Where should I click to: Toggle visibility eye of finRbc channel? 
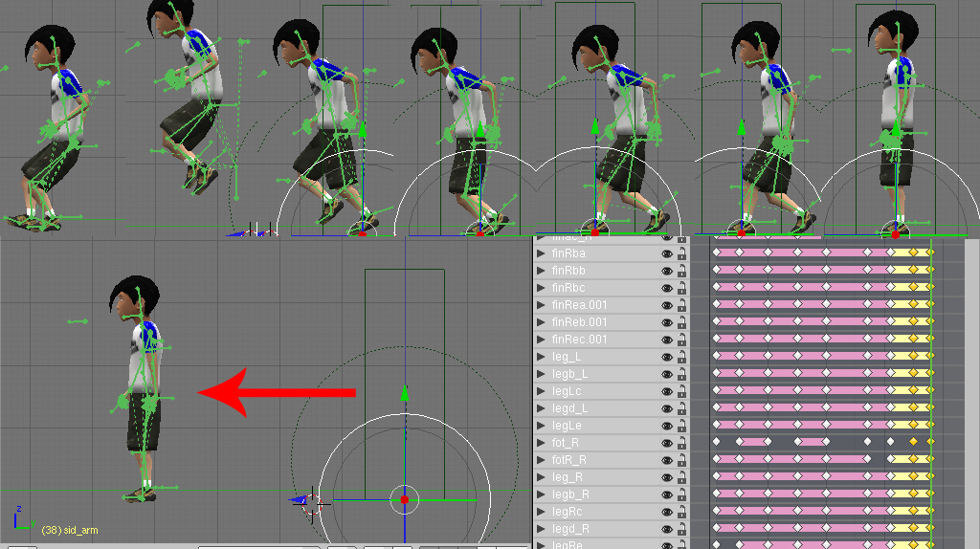coord(667,288)
